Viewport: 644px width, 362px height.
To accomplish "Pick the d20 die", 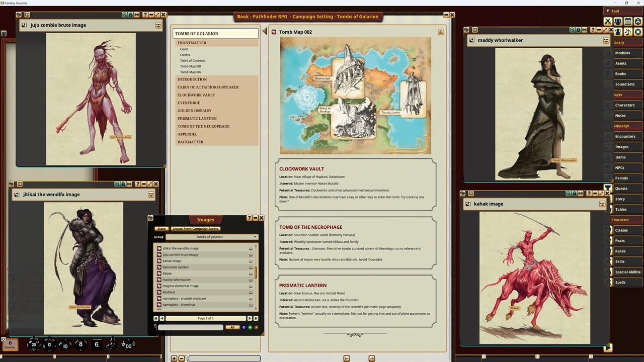I will coord(34,344).
